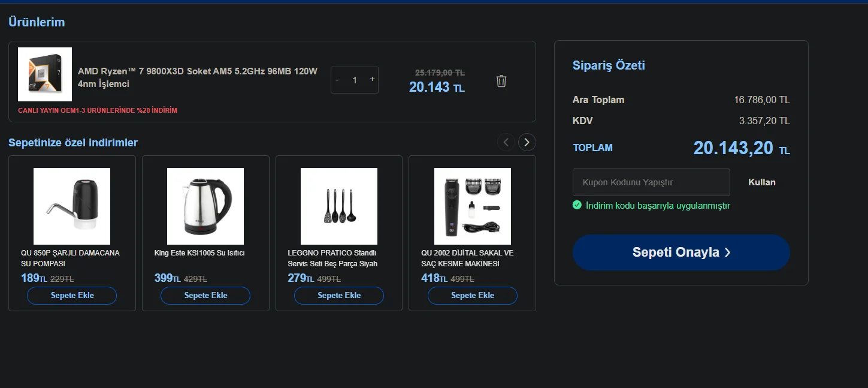Delete the AMD Ryzen item with trash icon
868x388 pixels.
[501, 81]
